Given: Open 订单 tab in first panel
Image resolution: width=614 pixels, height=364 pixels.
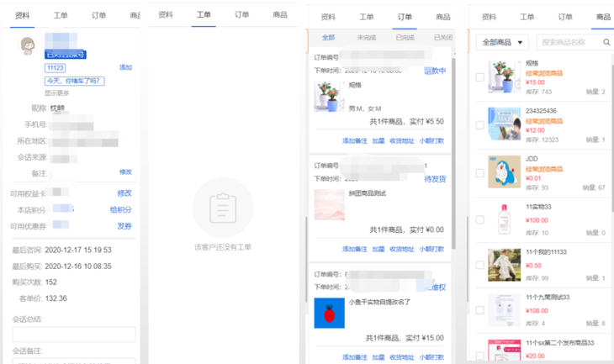Looking at the screenshot, I should (98, 15).
